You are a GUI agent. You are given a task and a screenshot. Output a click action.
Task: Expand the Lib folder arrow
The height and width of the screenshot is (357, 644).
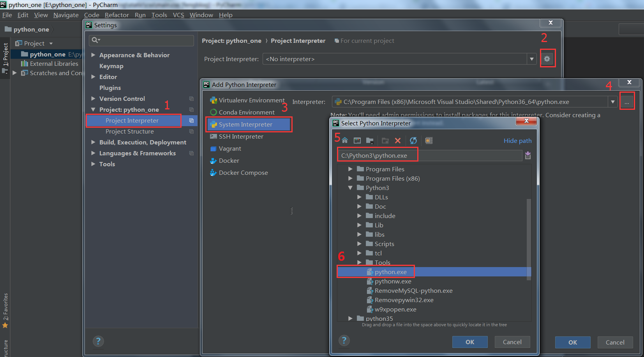359,225
